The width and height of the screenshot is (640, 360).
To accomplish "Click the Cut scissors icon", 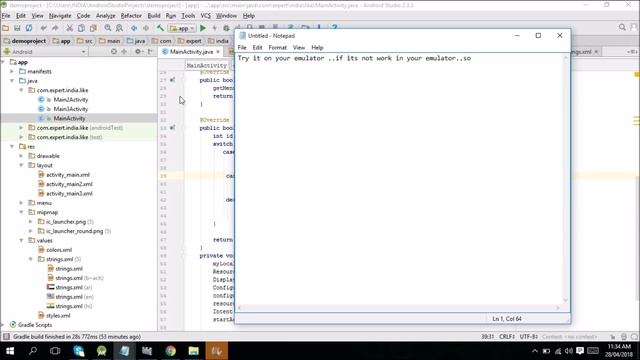I will (x=70, y=28).
